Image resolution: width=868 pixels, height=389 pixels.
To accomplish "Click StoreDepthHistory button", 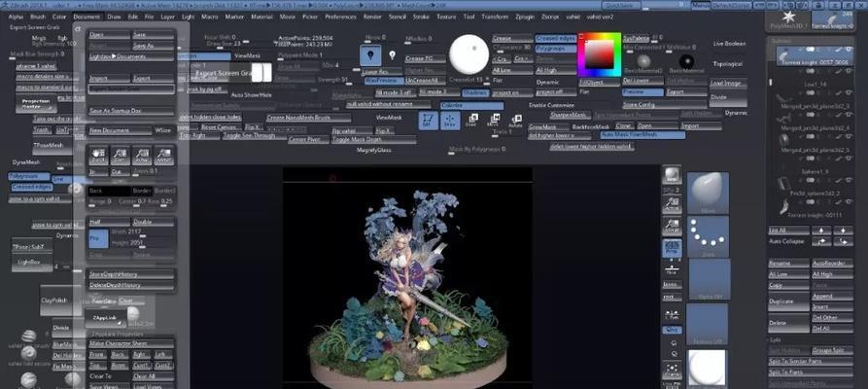I will tap(132, 274).
